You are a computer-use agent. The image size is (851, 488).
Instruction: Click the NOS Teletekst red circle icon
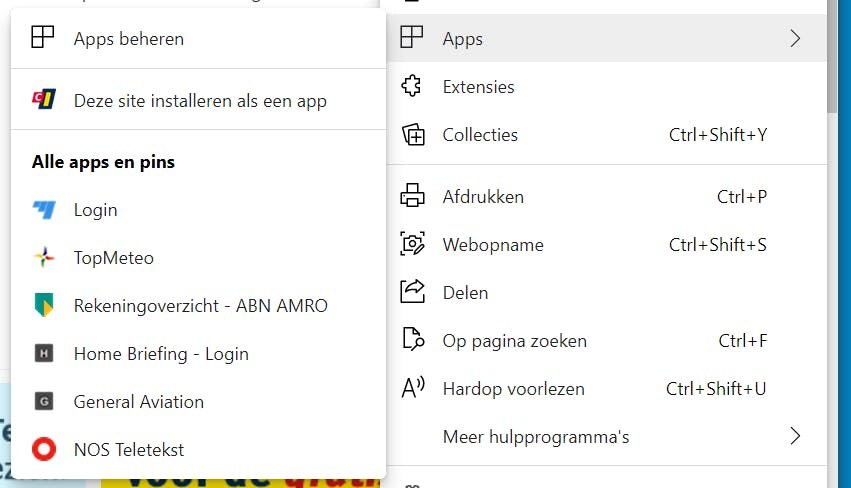43,450
